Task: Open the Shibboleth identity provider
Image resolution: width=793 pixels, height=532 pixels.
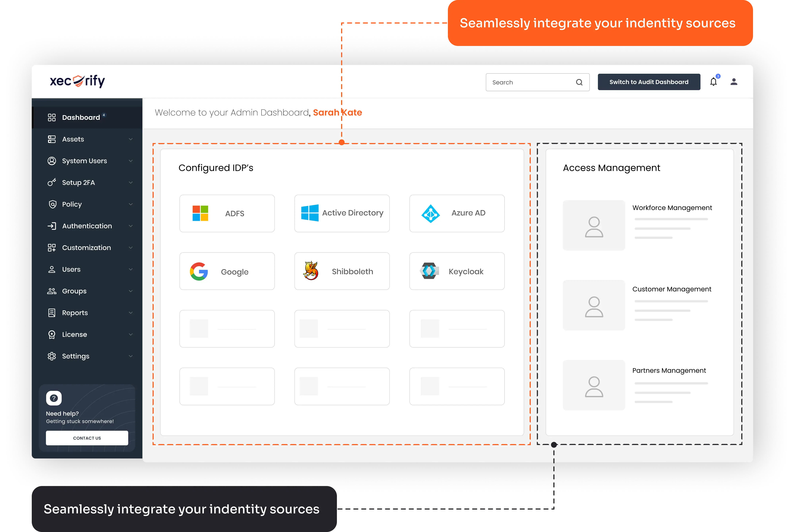Action: 342,271
